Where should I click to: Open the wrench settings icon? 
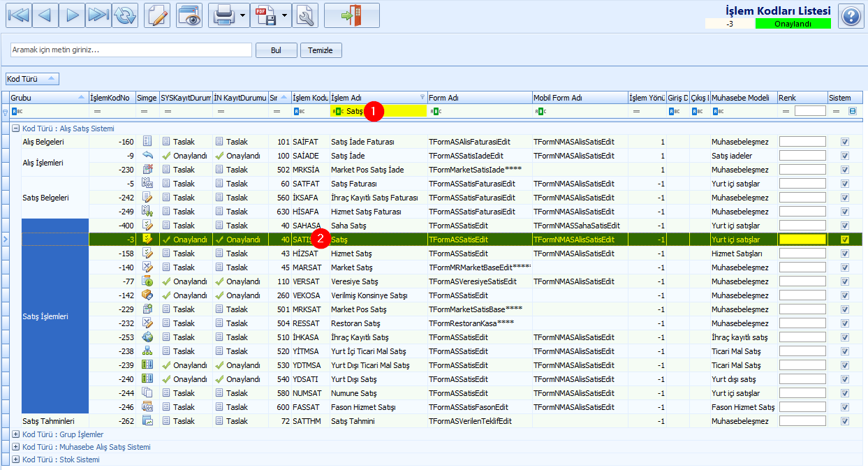(305, 15)
